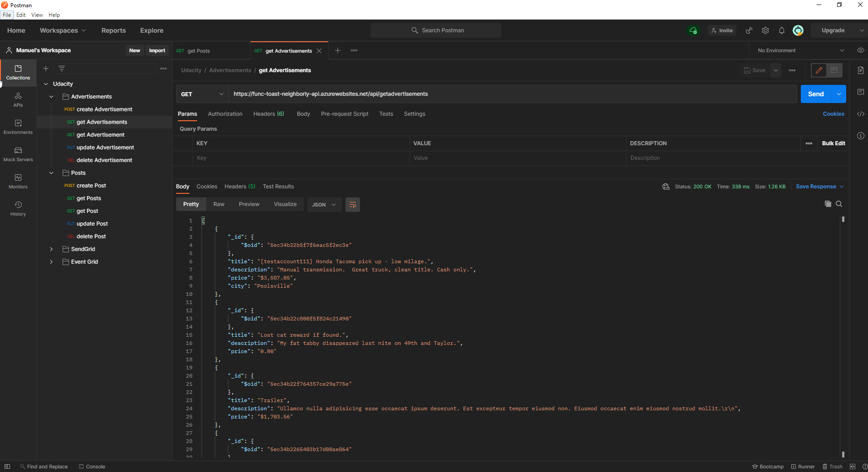Click the Search Postman box
868x472 pixels.
point(436,30)
